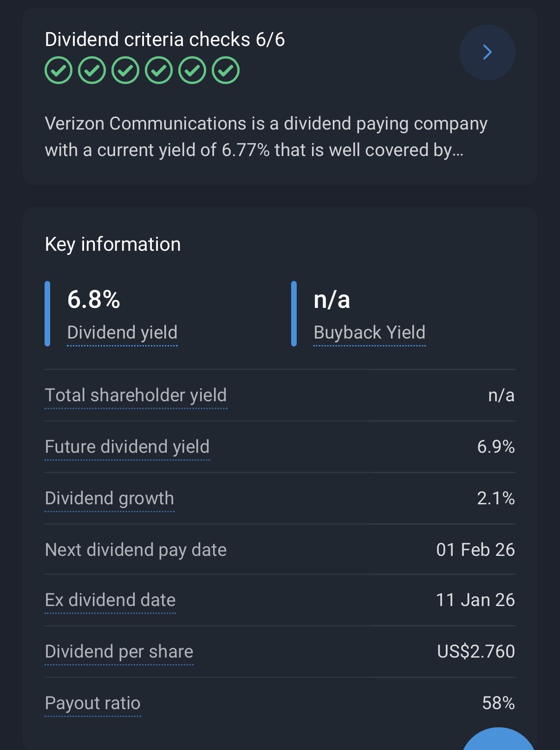The height and width of the screenshot is (750, 560).
Task: Click the fourth green dividend check icon
Action: pos(159,71)
